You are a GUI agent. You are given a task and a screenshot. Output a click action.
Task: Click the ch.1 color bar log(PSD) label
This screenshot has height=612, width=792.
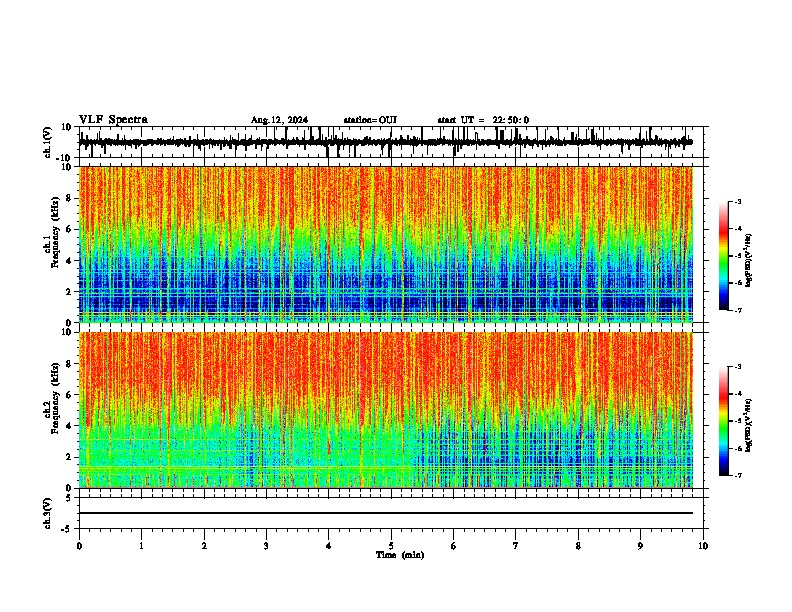click(748, 260)
